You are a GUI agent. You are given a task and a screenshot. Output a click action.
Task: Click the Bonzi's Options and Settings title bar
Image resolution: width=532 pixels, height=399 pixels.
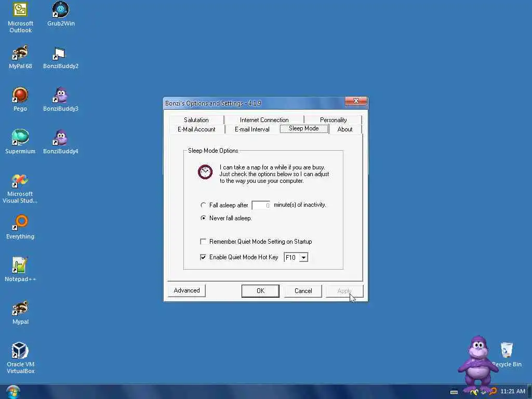(255, 103)
